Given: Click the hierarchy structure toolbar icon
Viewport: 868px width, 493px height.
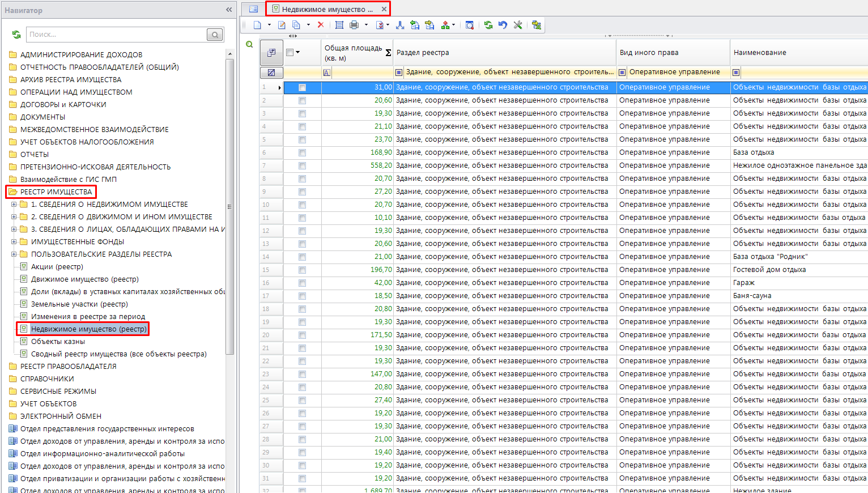Looking at the screenshot, I should point(445,25).
